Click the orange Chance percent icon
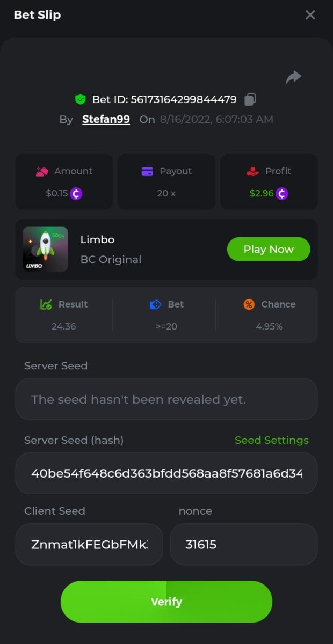The image size is (333, 644). (249, 304)
